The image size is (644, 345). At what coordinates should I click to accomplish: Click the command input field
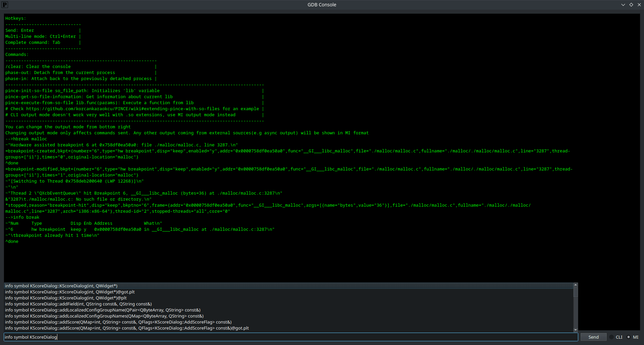pyautogui.click(x=291, y=337)
